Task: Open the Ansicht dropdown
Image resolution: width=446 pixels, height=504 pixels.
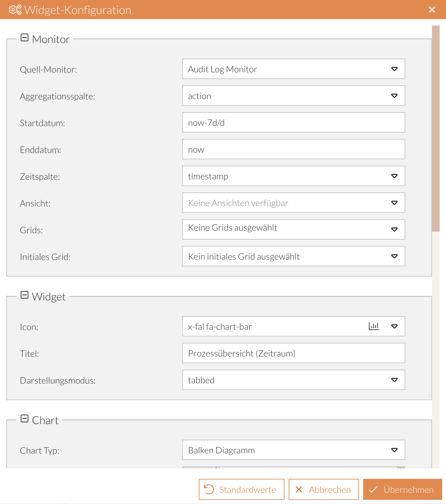Action: tap(394, 203)
